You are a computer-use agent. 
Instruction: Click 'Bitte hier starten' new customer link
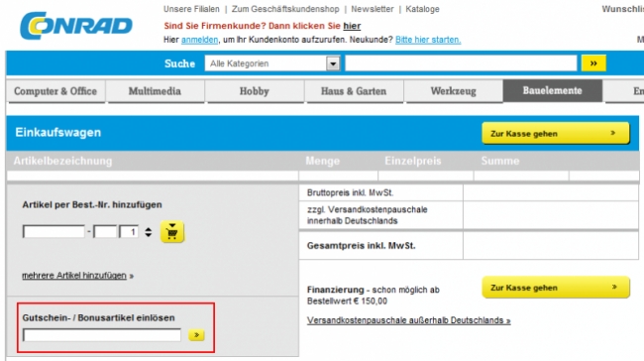tap(428, 40)
